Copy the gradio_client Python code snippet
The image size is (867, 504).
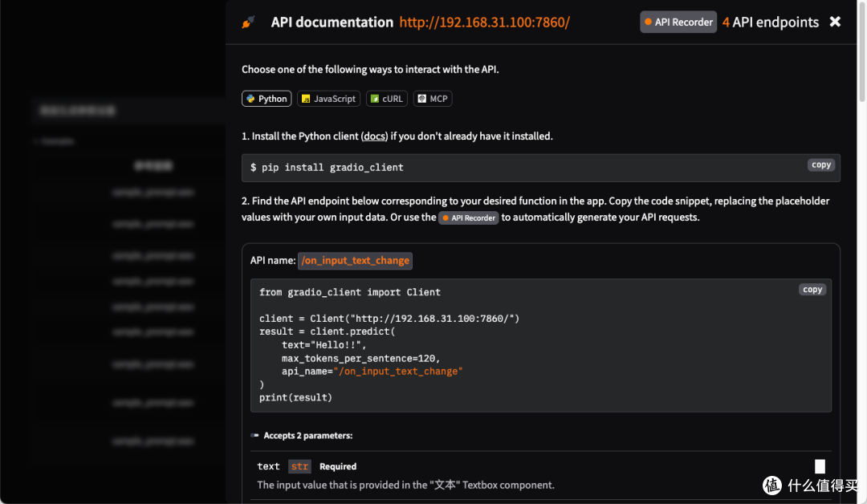point(812,290)
